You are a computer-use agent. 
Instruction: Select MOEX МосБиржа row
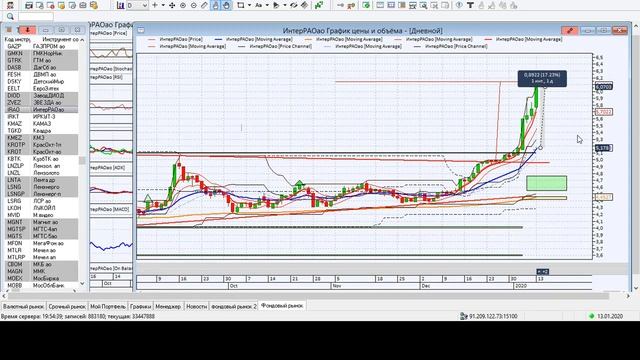[x=41, y=278]
